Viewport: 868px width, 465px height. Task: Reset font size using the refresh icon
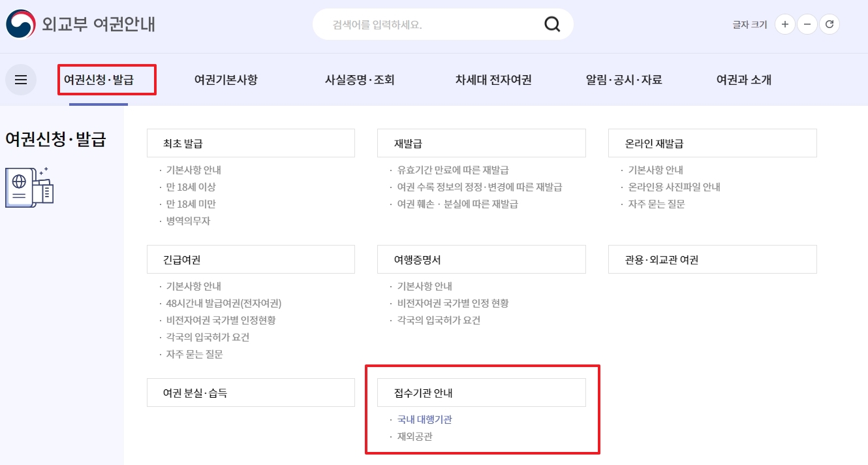829,24
